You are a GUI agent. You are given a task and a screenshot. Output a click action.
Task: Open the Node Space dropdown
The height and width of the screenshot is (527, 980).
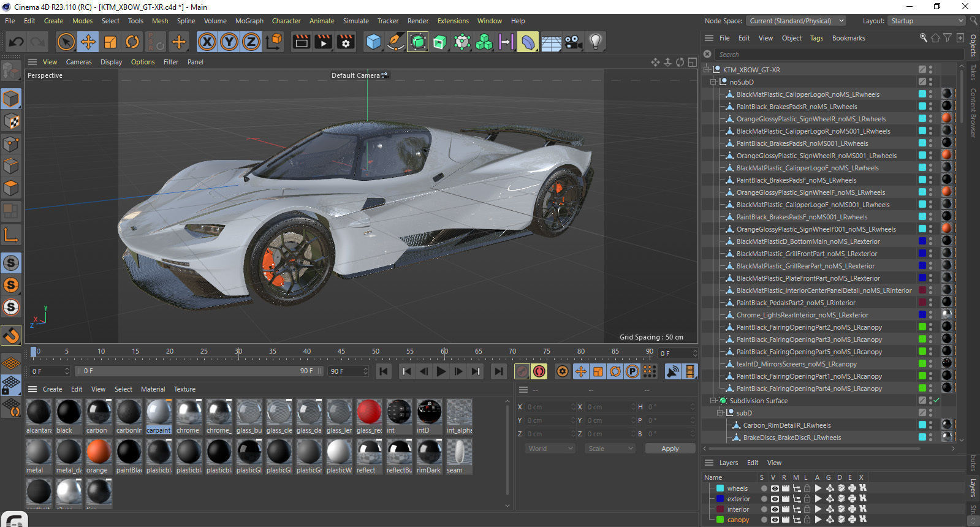point(796,21)
